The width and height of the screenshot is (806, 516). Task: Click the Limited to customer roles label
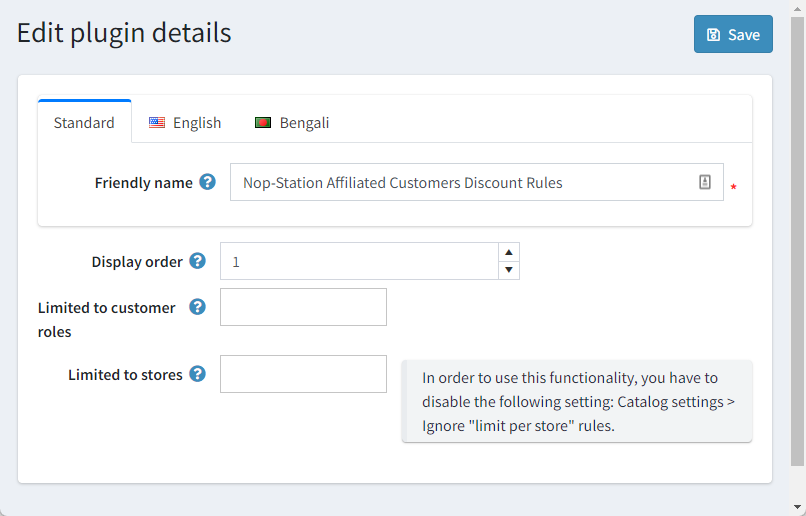tap(106, 320)
